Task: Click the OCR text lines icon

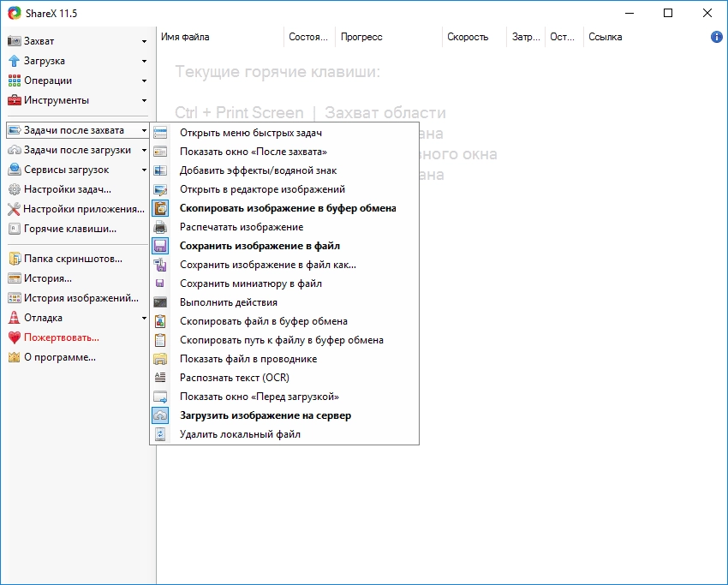Action: (x=160, y=378)
